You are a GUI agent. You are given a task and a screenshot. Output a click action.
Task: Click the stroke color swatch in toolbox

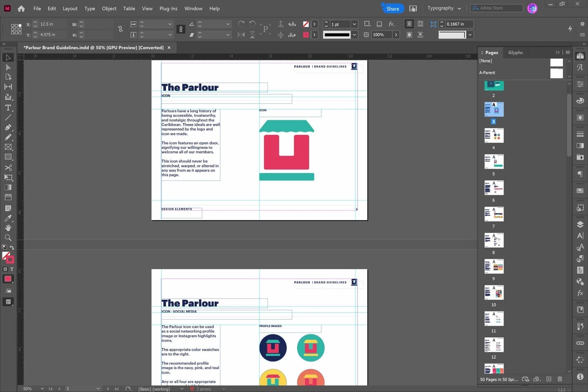tap(9, 259)
